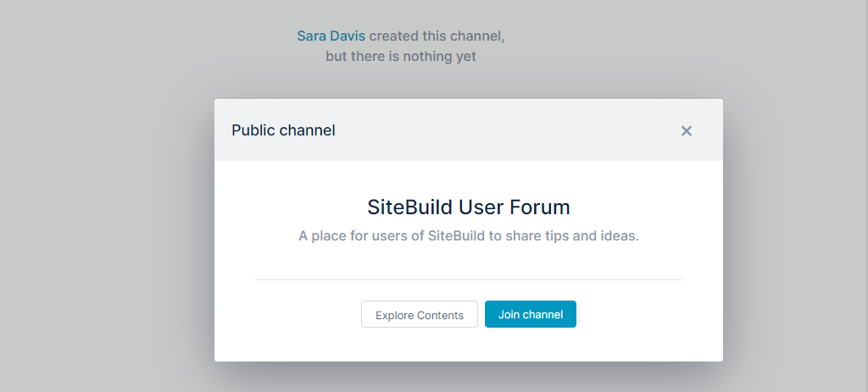Dismiss the dialog using the X icon
This screenshot has height=392, width=868.
click(x=687, y=131)
